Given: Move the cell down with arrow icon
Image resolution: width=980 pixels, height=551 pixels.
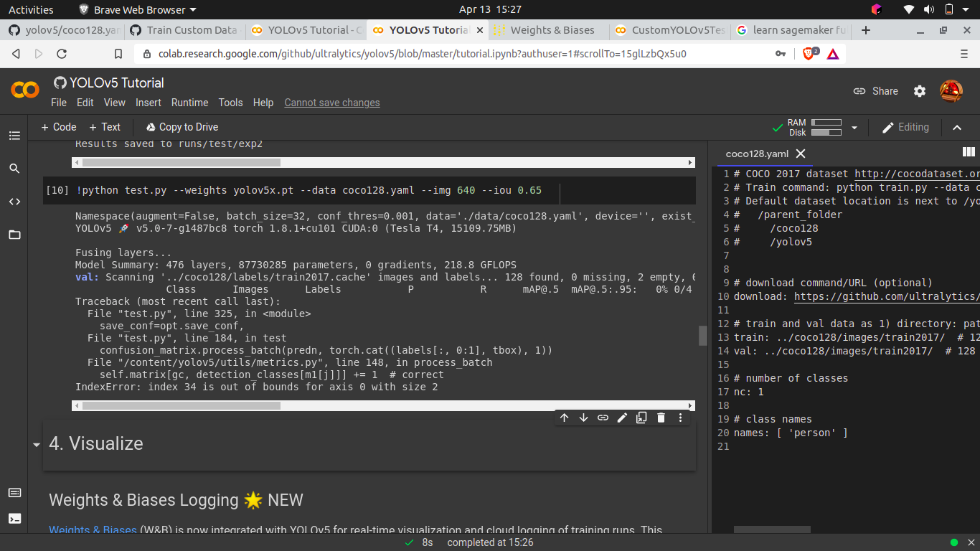Looking at the screenshot, I should point(584,418).
